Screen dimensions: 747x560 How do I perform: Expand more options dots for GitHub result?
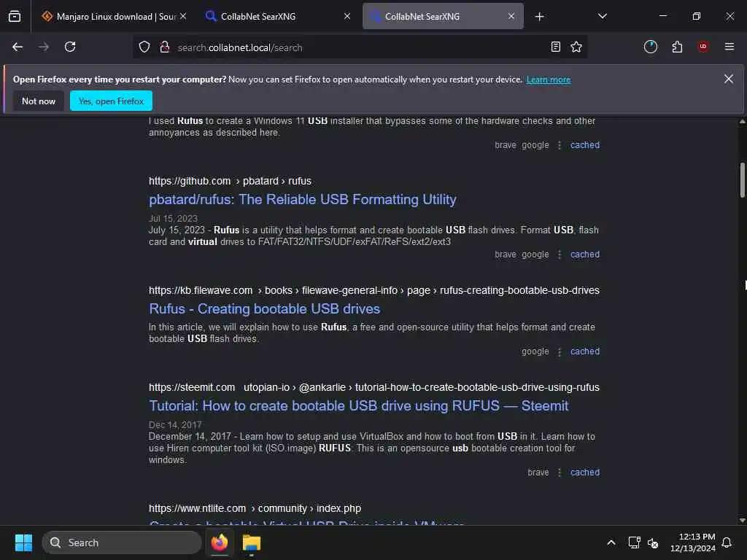click(560, 254)
